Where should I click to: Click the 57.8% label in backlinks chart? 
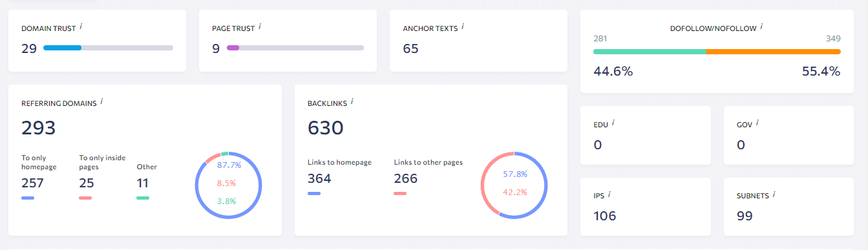515,174
